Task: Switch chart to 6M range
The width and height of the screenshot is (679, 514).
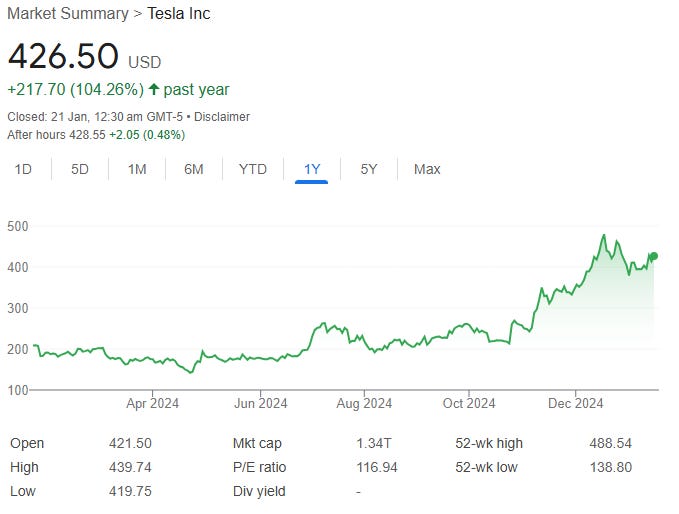Action: click(194, 169)
